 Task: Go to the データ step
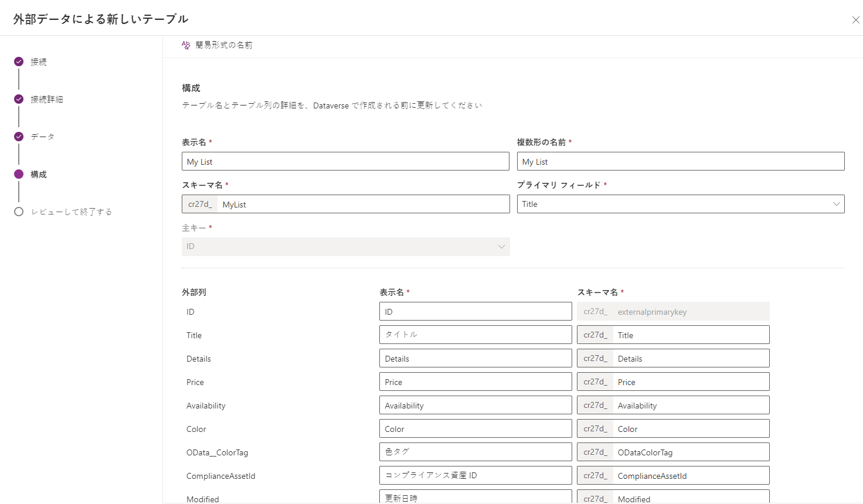[x=43, y=137]
